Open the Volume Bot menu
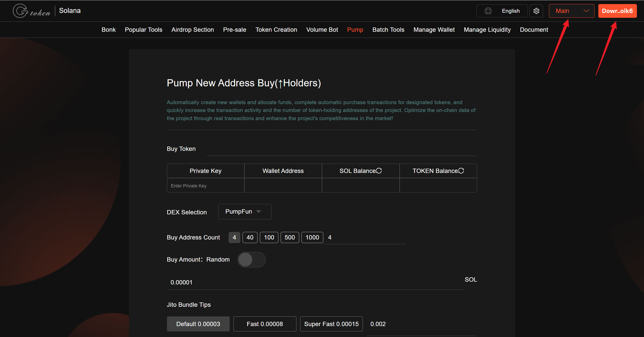This screenshot has width=644, height=337. pyautogui.click(x=322, y=30)
